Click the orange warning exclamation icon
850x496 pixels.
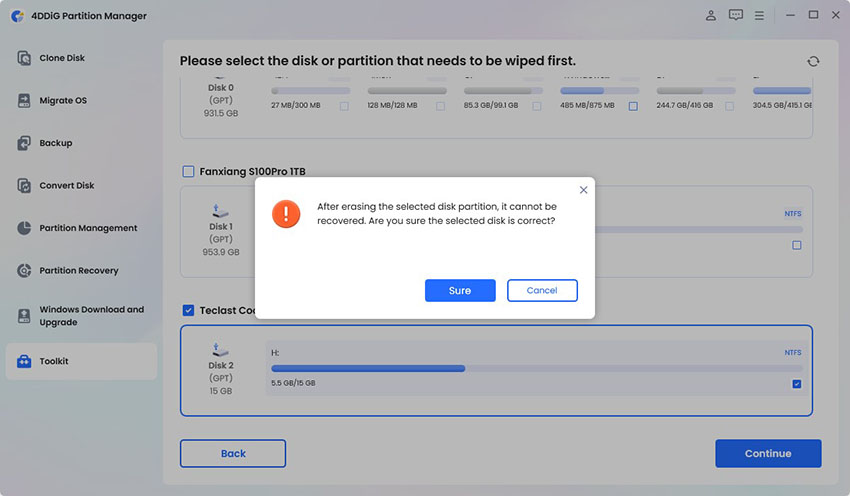click(286, 214)
